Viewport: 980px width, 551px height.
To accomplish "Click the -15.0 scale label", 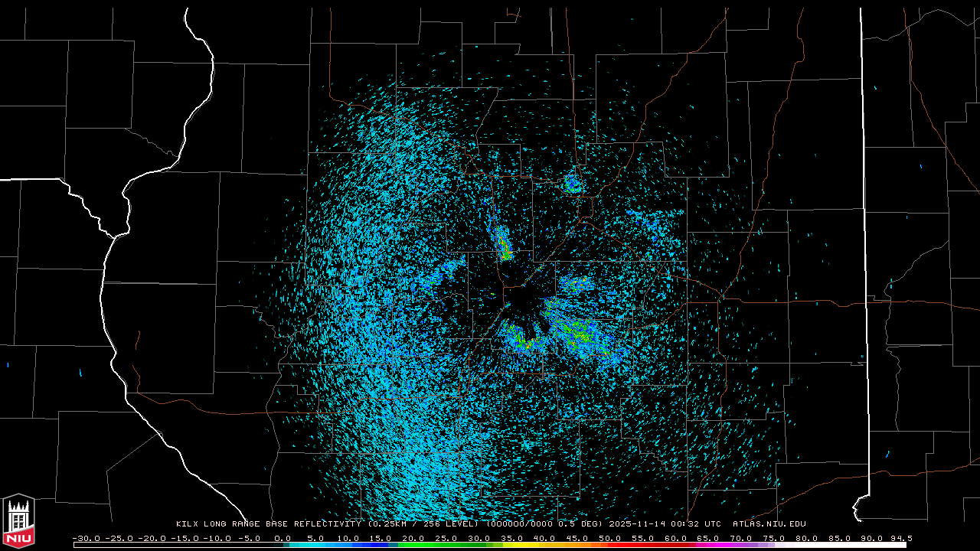I will (x=184, y=538).
